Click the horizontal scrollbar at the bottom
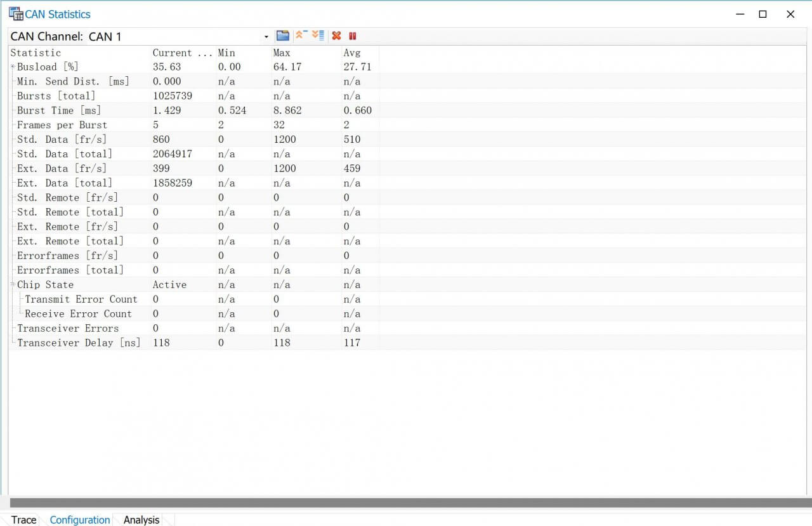Viewport: 812px width, 526px height. click(x=406, y=503)
